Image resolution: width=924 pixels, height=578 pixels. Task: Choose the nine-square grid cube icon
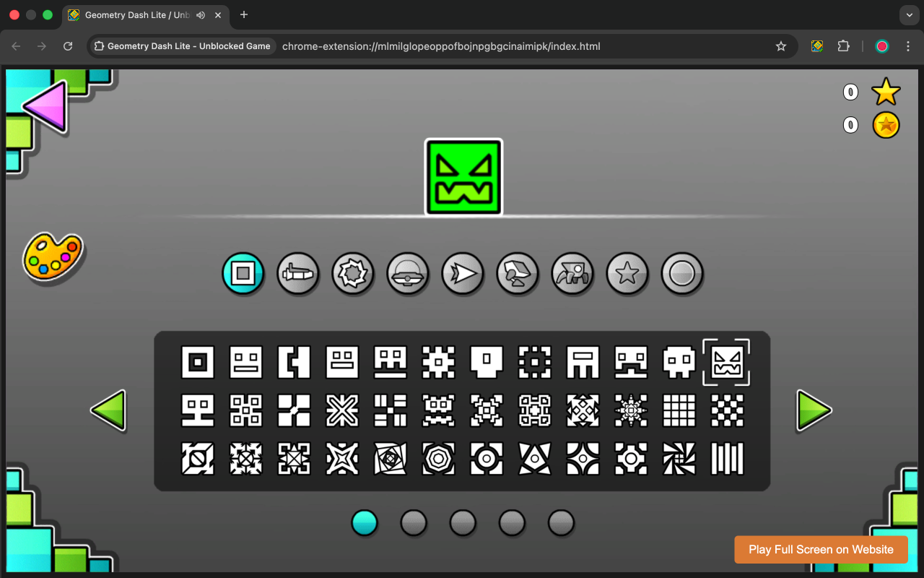[679, 410]
